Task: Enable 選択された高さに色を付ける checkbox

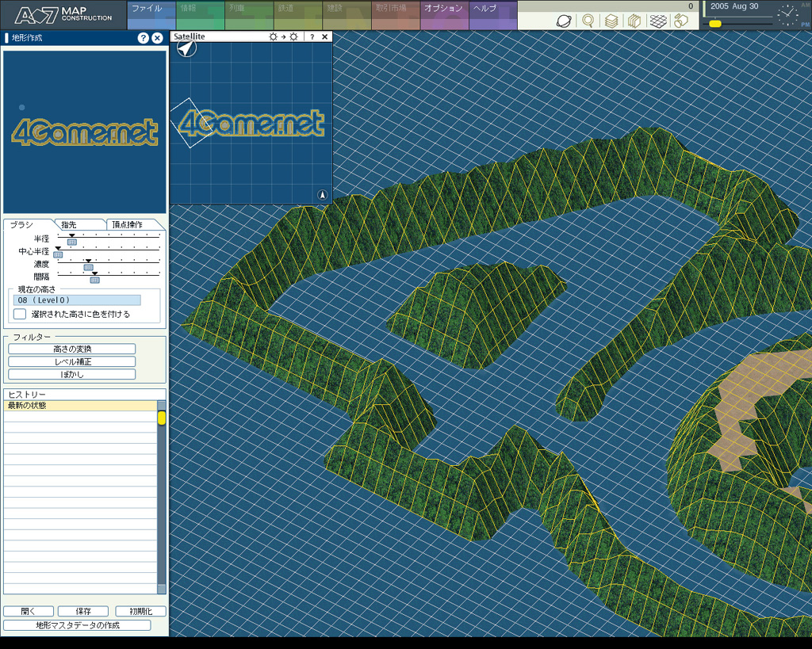Action: (20, 314)
